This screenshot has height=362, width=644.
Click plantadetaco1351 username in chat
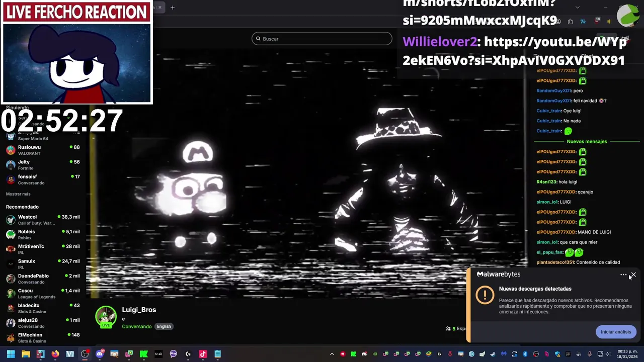point(555,262)
